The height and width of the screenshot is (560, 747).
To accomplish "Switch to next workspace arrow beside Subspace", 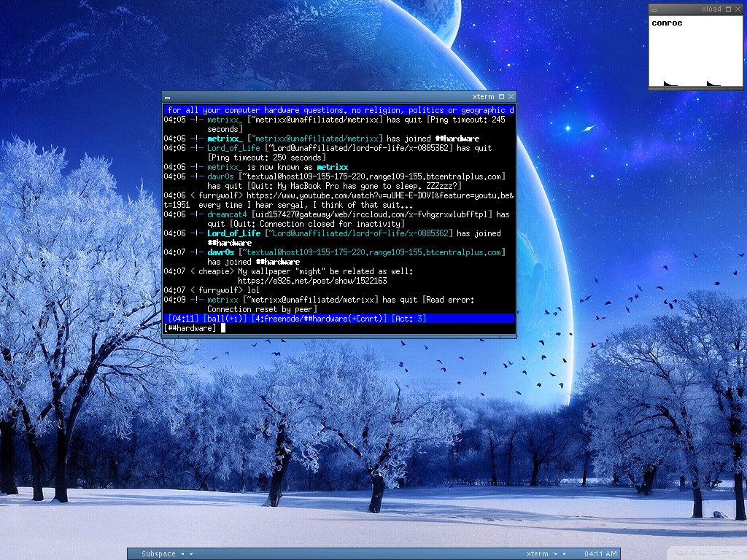I will coord(192,554).
